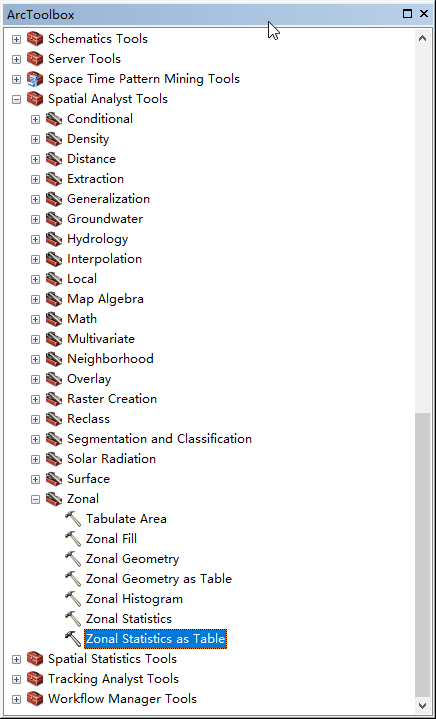The width and height of the screenshot is (436, 719).
Task: Select Zonal Statistics tool
Action: pyautogui.click(x=129, y=619)
